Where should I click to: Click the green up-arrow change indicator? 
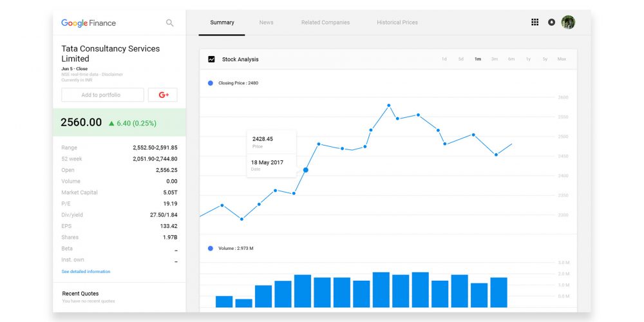(x=111, y=123)
